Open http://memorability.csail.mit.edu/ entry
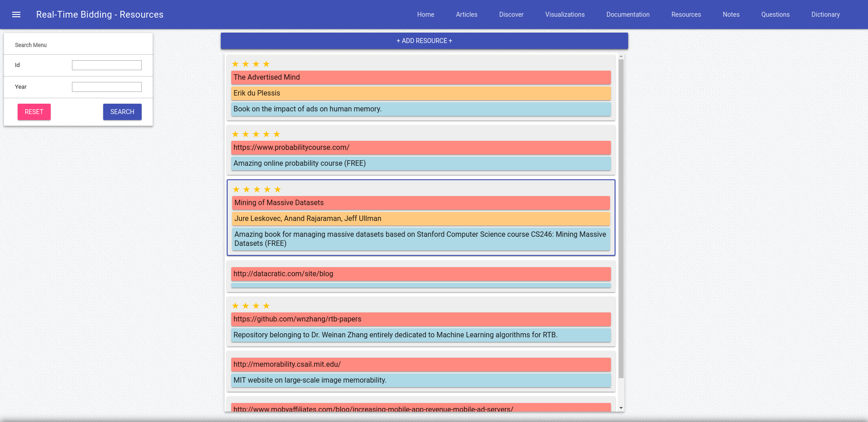Screen dimensions: 868x422 click(421, 364)
